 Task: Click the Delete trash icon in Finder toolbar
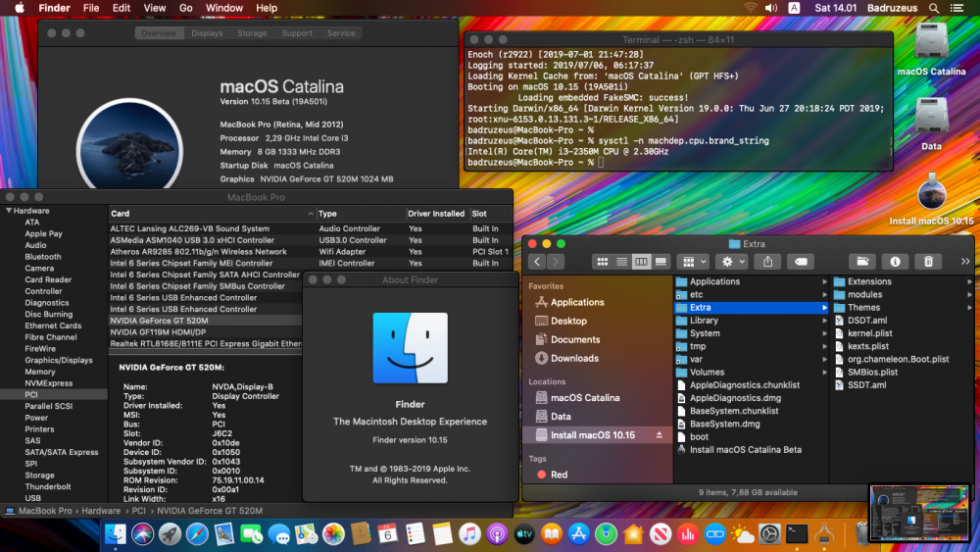click(x=928, y=262)
